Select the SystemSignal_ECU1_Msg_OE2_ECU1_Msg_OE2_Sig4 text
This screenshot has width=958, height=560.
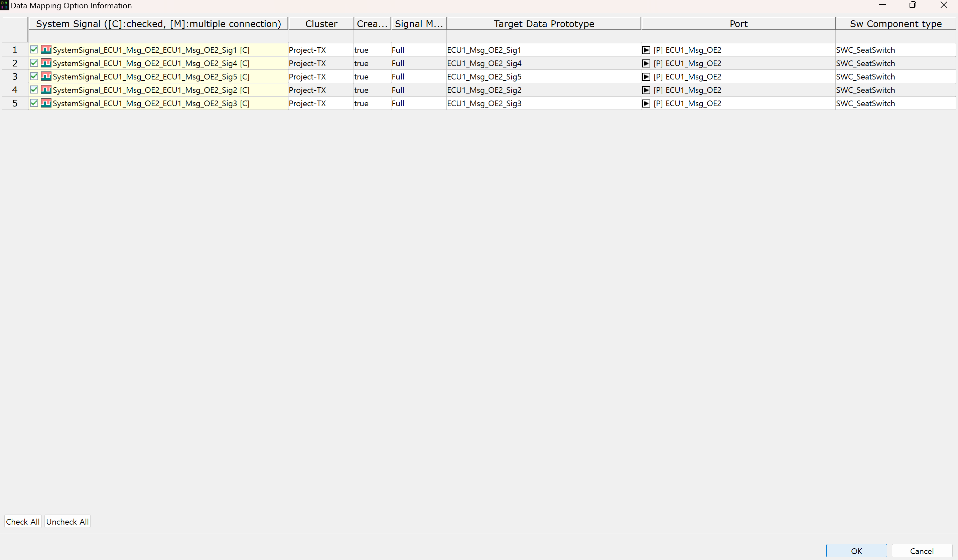point(145,63)
